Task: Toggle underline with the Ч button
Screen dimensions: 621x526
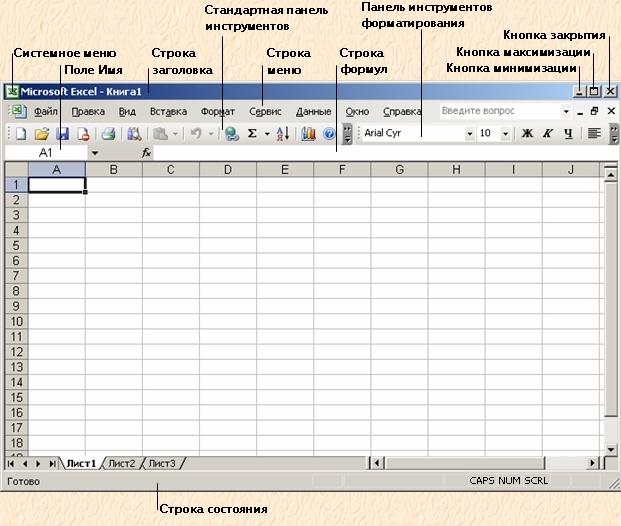Action: (x=568, y=133)
